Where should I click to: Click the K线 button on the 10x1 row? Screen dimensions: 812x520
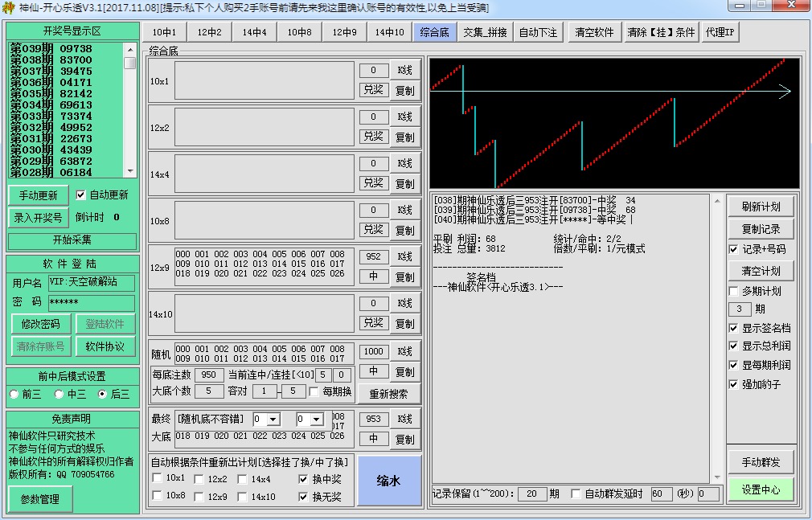pos(404,70)
